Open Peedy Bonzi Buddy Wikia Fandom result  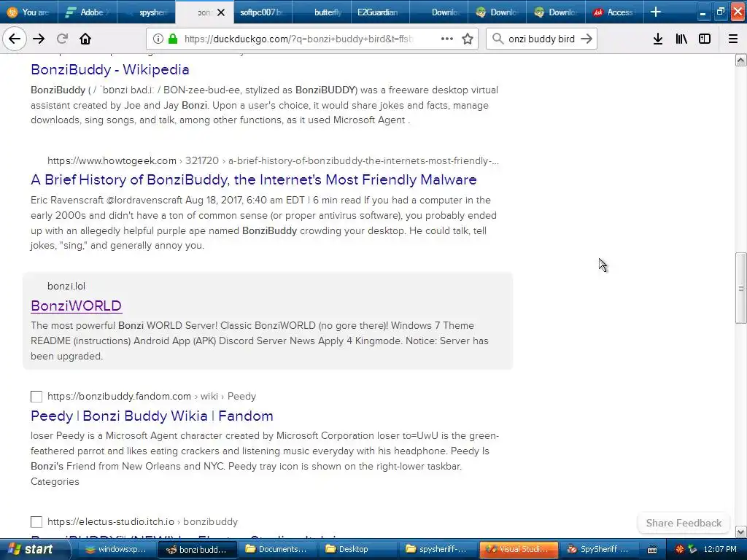click(x=152, y=416)
